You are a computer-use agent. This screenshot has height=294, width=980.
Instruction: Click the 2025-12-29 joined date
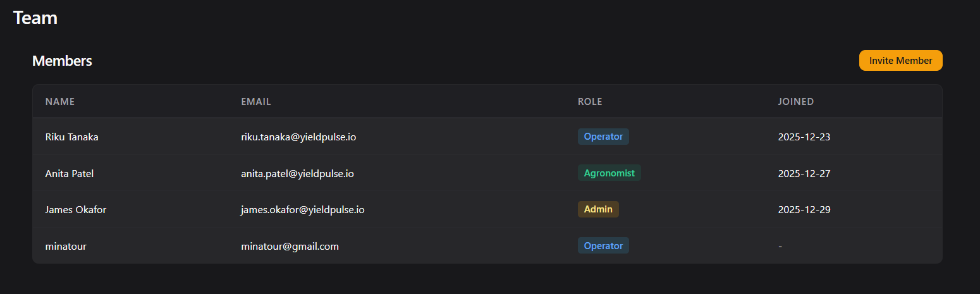[x=804, y=210]
